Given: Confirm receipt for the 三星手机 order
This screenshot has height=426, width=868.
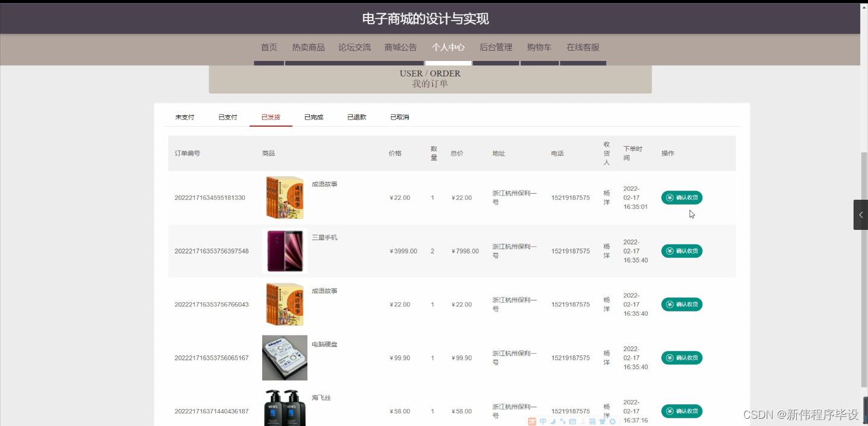Looking at the screenshot, I should coord(682,251).
